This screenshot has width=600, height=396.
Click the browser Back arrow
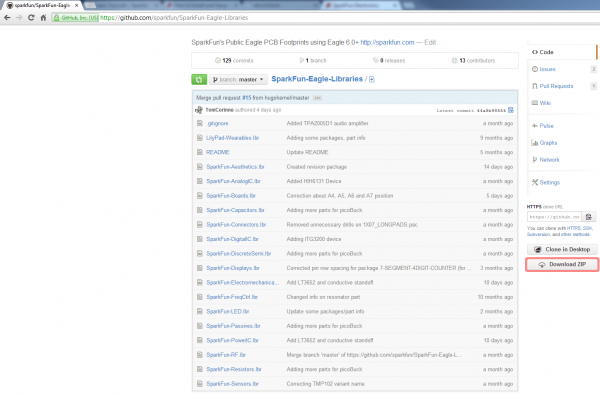pyautogui.click(x=7, y=18)
